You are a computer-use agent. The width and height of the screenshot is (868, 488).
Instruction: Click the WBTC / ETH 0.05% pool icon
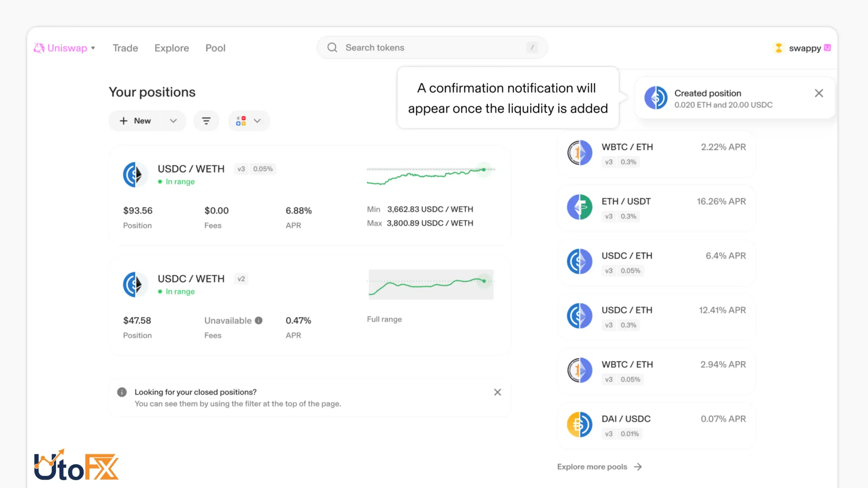point(579,370)
